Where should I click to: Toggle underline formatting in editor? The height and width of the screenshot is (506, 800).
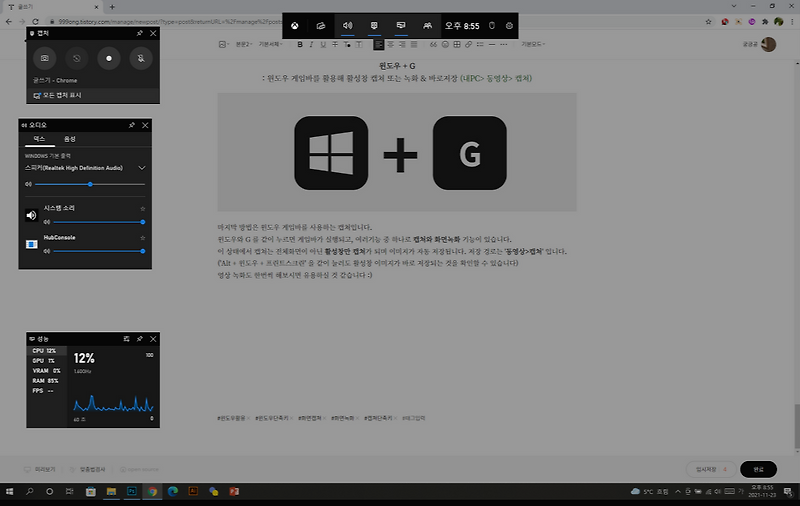[x=323, y=44]
